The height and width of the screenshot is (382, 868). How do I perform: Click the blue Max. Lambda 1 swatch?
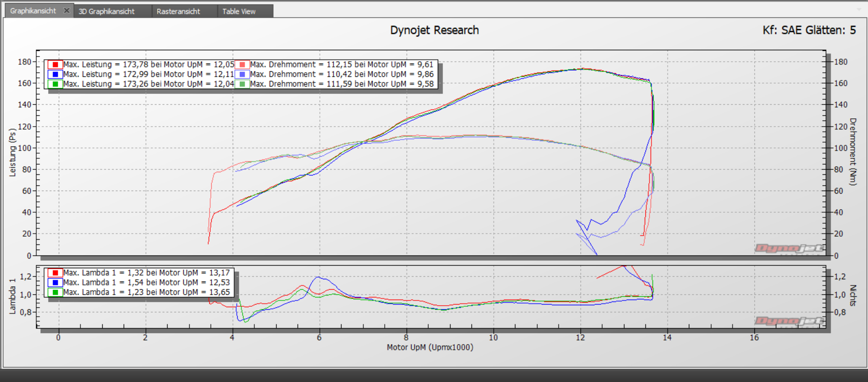point(55,283)
